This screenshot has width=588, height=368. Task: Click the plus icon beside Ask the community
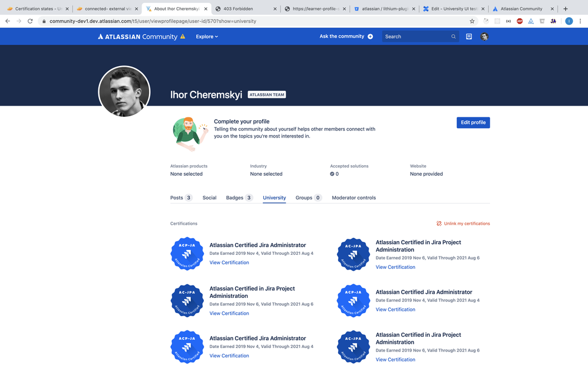[370, 37]
